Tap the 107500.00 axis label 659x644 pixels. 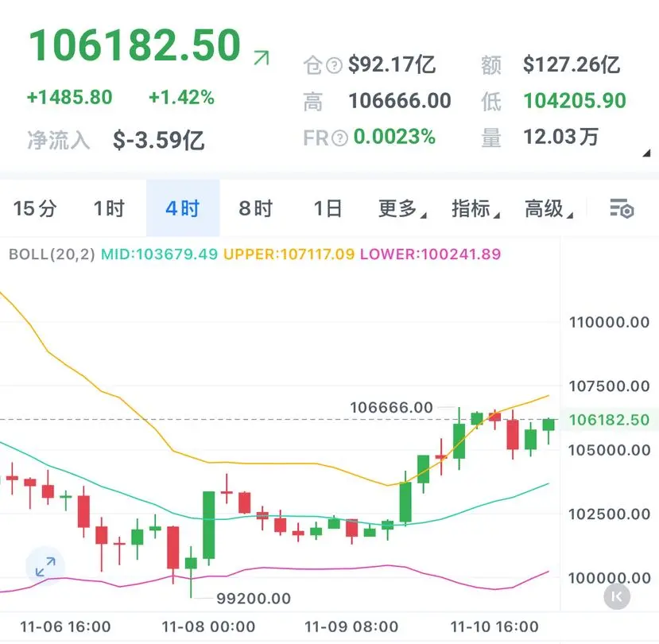pos(609,386)
